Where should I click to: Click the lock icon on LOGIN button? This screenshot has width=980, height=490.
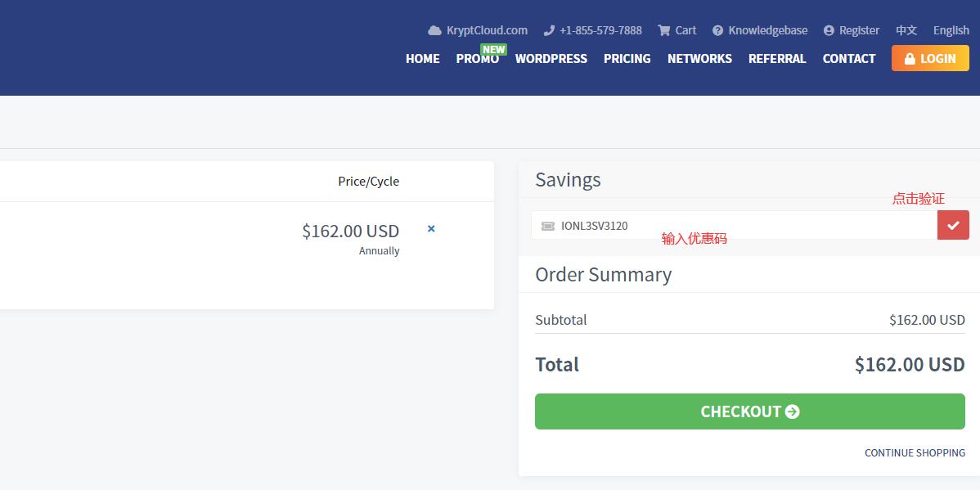tap(910, 58)
